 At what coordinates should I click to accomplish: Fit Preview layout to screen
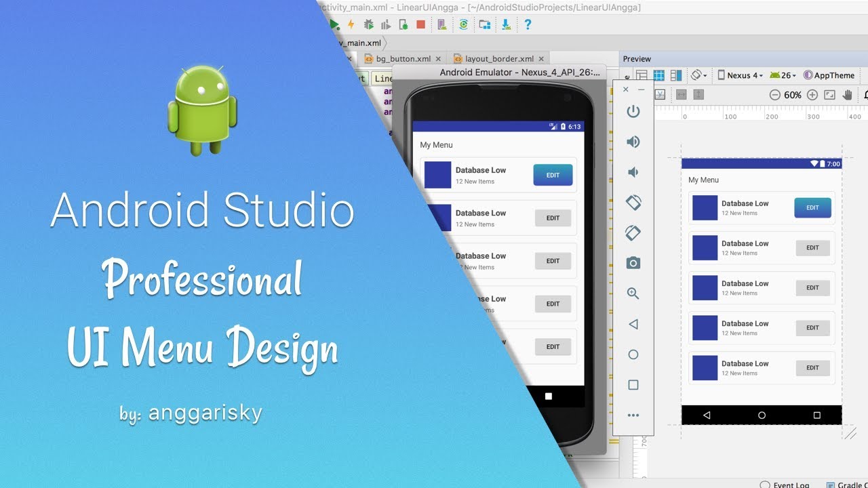click(829, 95)
